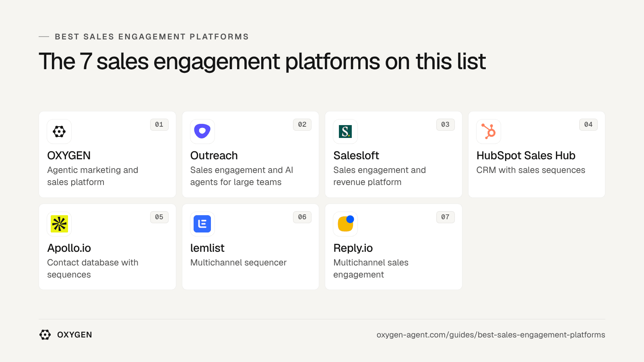The height and width of the screenshot is (362, 644).
Task: Click the OXYGEN card title
Action: pyautogui.click(x=69, y=156)
